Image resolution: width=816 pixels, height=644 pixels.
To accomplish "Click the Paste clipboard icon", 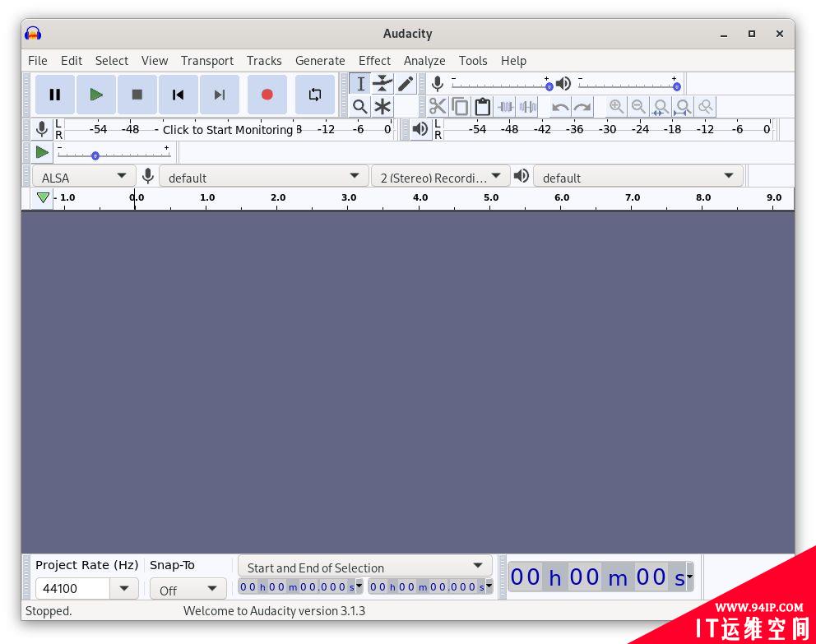I will (x=482, y=107).
